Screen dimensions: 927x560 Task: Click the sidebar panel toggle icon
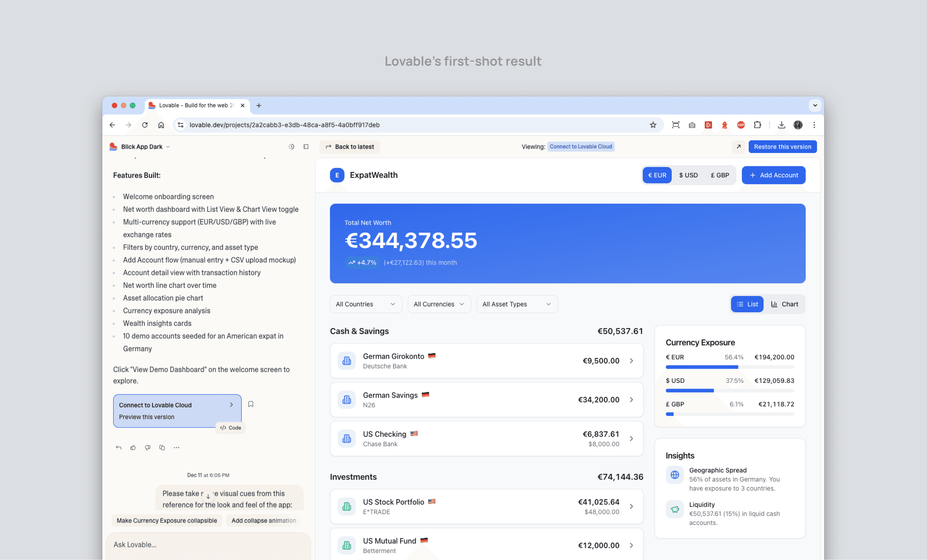306,147
